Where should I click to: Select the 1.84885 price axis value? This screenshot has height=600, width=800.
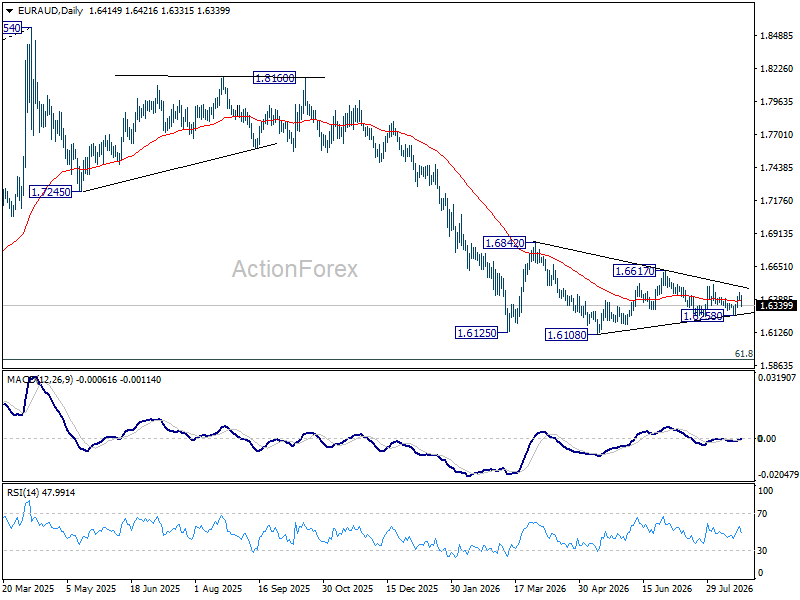pyautogui.click(x=777, y=36)
